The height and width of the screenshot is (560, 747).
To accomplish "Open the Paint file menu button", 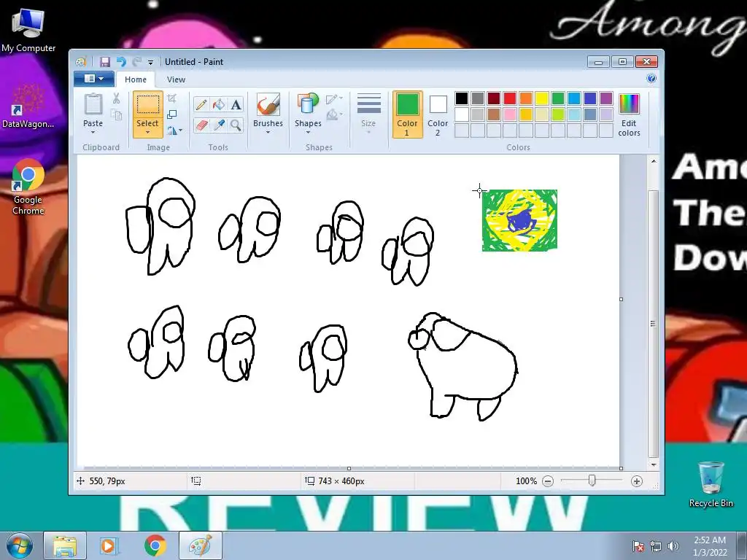I will [x=94, y=79].
